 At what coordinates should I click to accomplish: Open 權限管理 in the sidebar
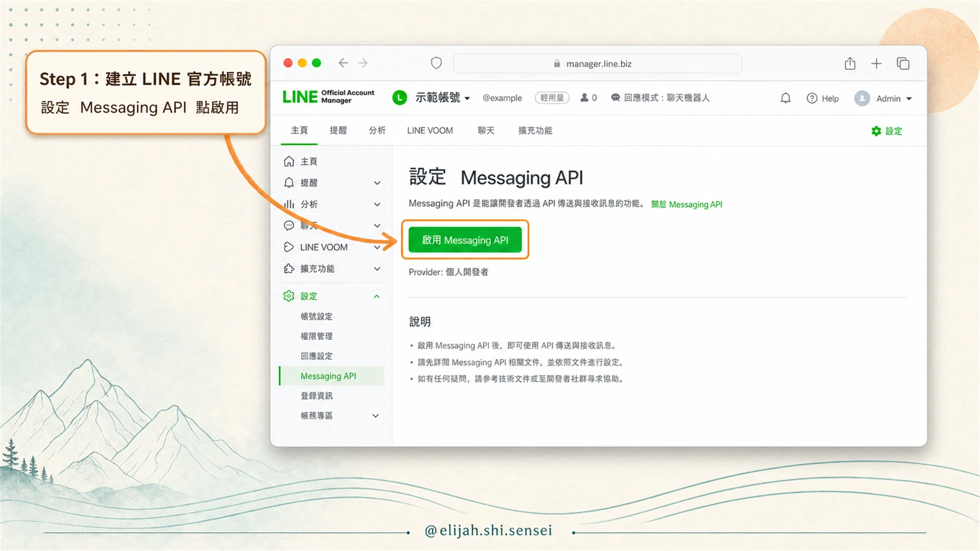317,336
